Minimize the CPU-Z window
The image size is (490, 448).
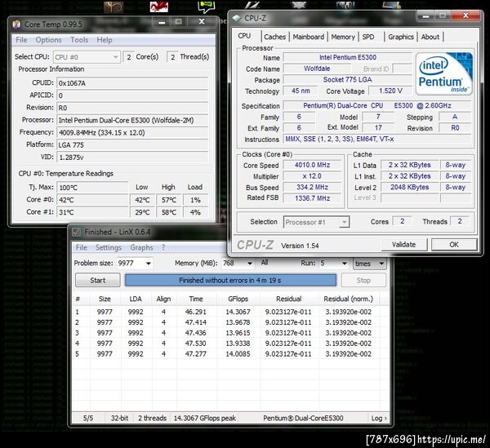coord(425,16)
